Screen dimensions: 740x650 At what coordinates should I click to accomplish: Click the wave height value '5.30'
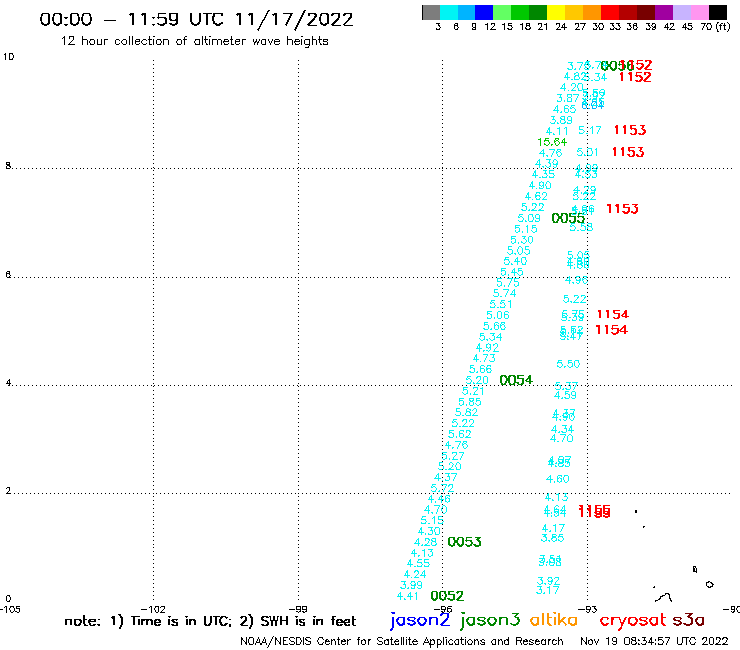521,240
